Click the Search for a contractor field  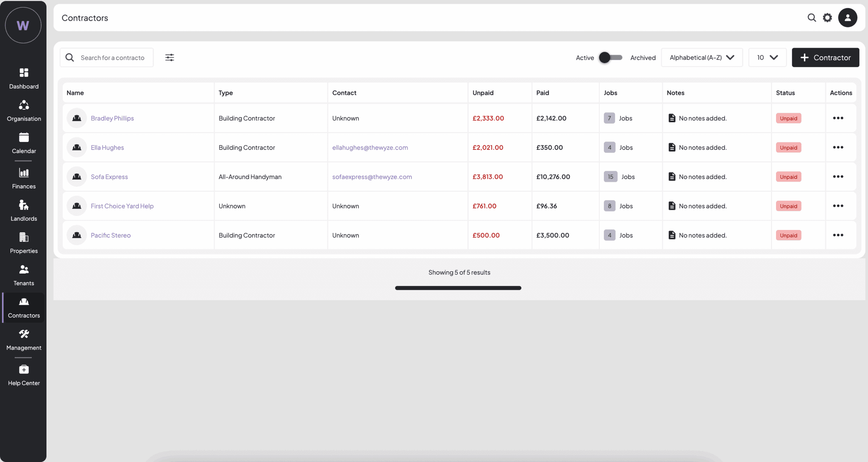coord(112,58)
